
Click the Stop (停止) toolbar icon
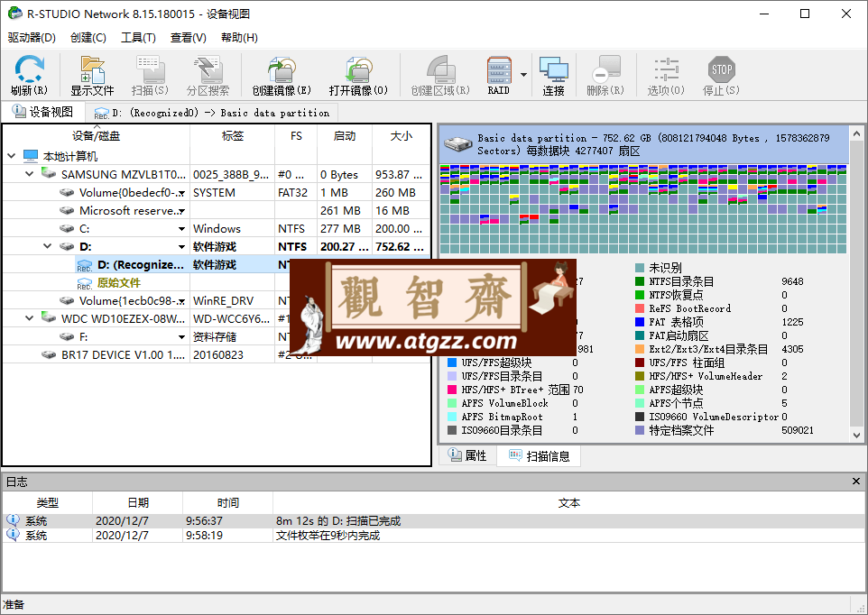721,75
